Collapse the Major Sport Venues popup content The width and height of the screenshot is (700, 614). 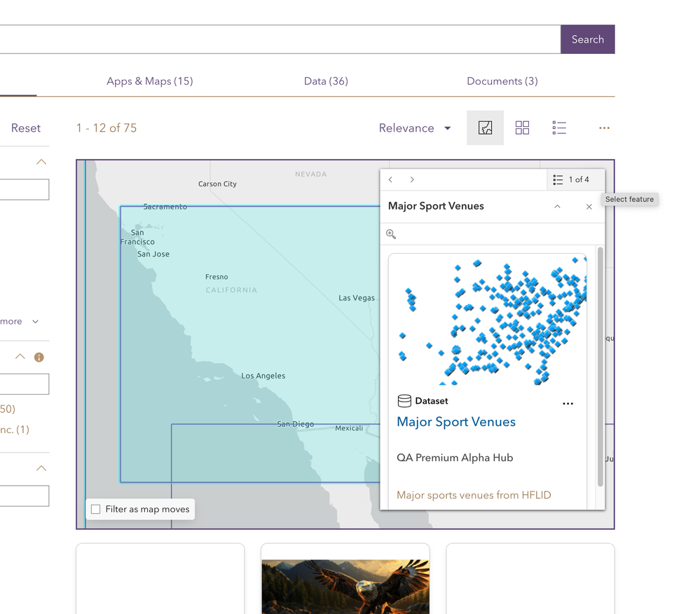pyautogui.click(x=557, y=206)
